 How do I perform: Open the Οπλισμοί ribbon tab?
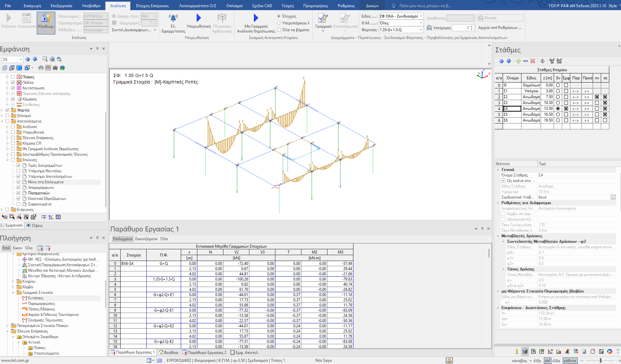pyautogui.click(x=234, y=6)
